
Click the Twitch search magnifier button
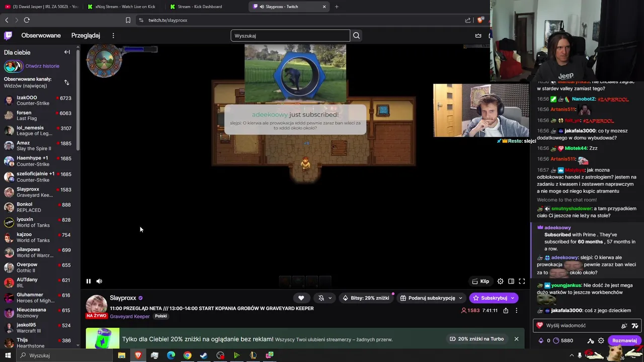click(x=356, y=36)
